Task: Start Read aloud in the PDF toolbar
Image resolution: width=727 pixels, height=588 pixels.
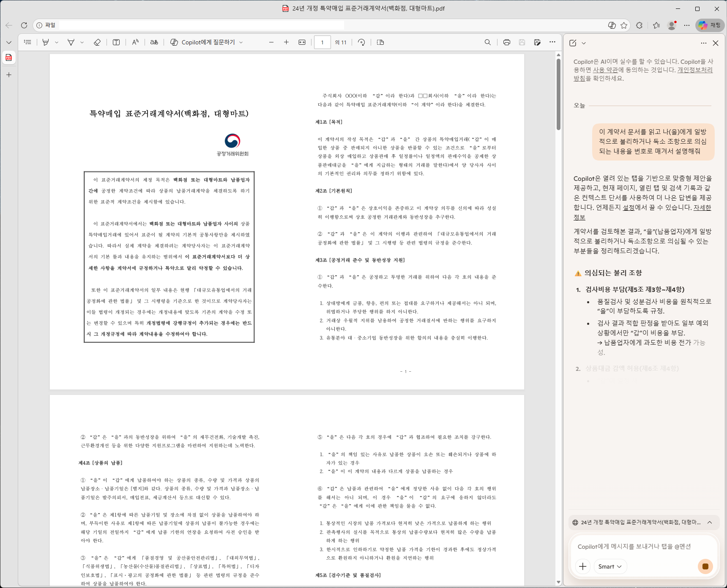Action: (x=135, y=42)
